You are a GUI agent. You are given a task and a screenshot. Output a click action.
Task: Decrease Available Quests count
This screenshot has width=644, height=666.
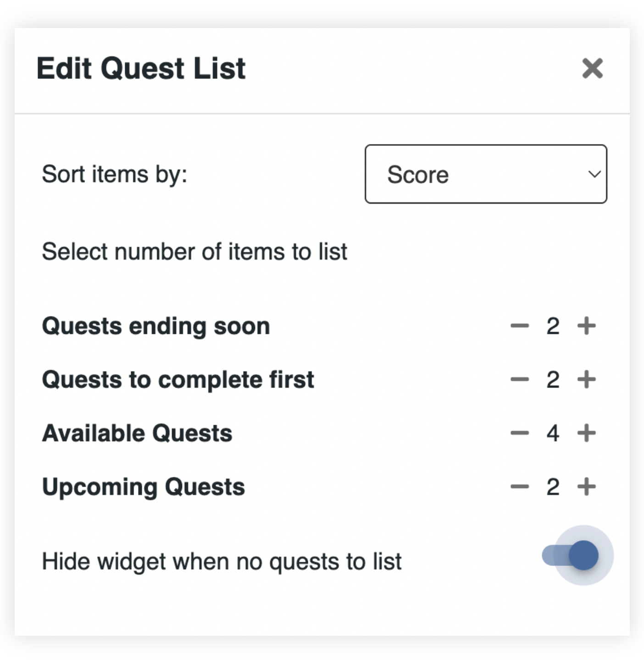click(520, 433)
